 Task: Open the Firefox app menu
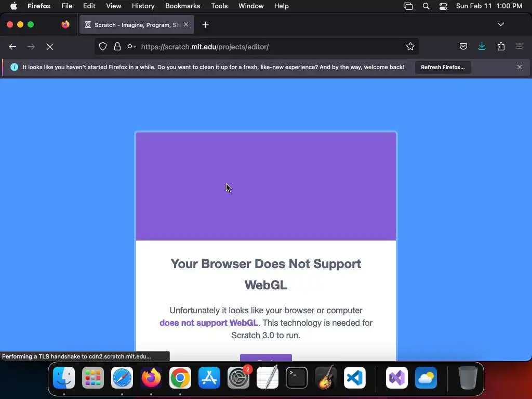[x=39, y=6]
